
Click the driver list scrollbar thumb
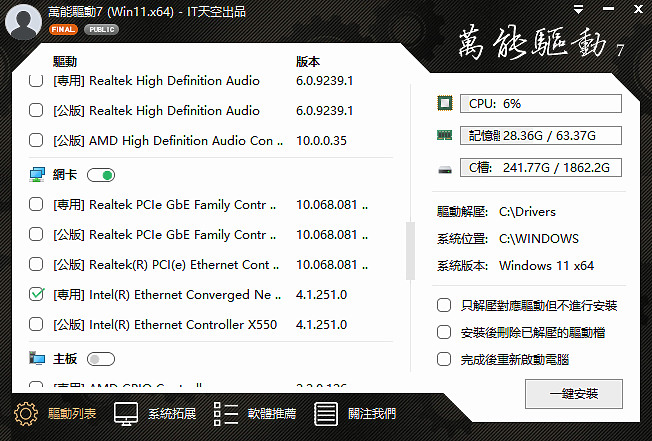click(x=410, y=251)
